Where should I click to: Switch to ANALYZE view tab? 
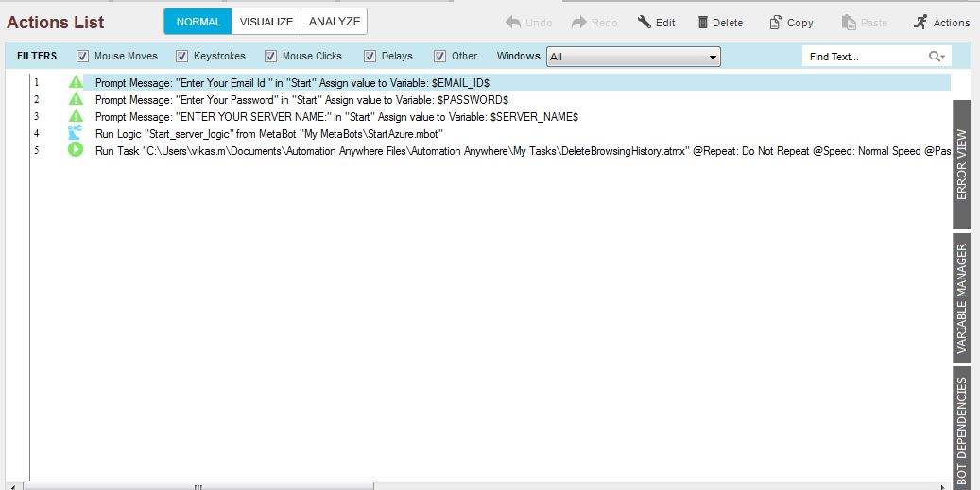point(335,21)
